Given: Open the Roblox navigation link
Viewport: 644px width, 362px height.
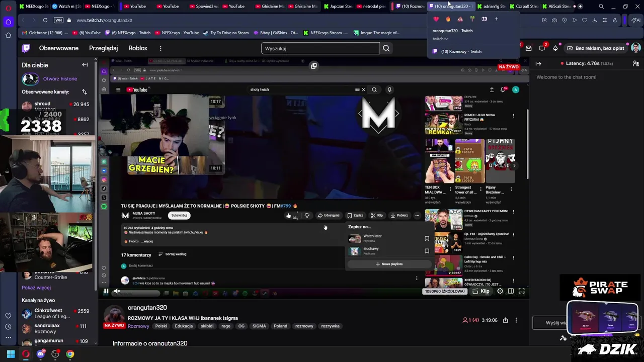Looking at the screenshot, I should (x=138, y=48).
